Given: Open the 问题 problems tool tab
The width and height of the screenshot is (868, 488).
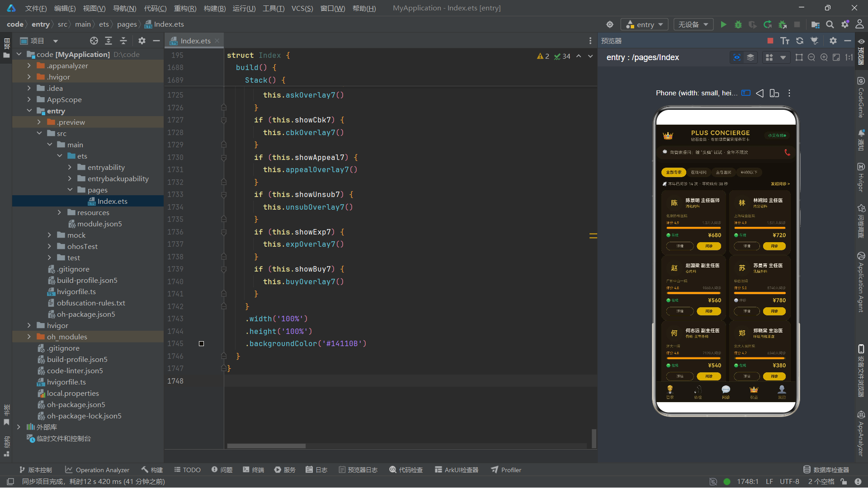Looking at the screenshot, I should coord(222,470).
